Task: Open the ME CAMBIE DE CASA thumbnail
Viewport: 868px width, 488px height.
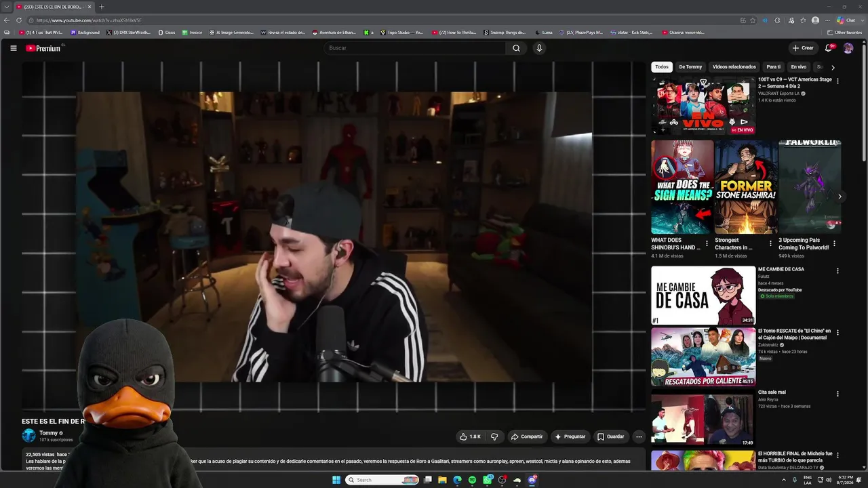Action: pos(703,296)
